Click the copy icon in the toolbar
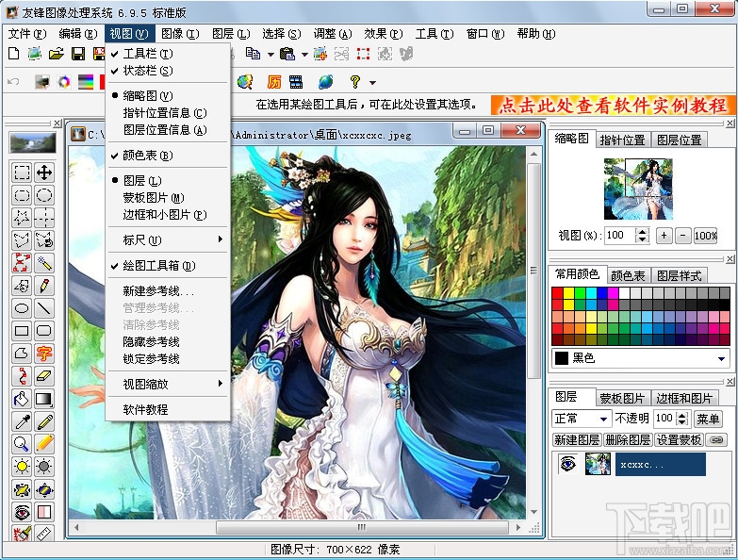The image size is (738, 560). [x=253, y=54]
